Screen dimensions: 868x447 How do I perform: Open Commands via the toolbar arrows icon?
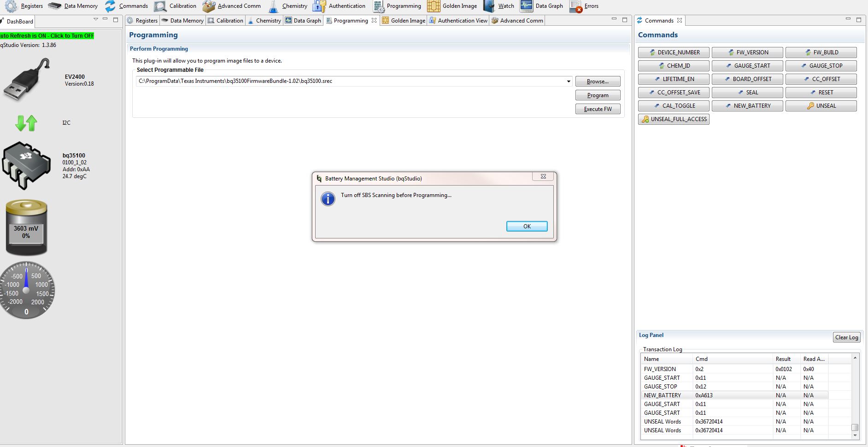pyautogui.click(x=110, y=6)
